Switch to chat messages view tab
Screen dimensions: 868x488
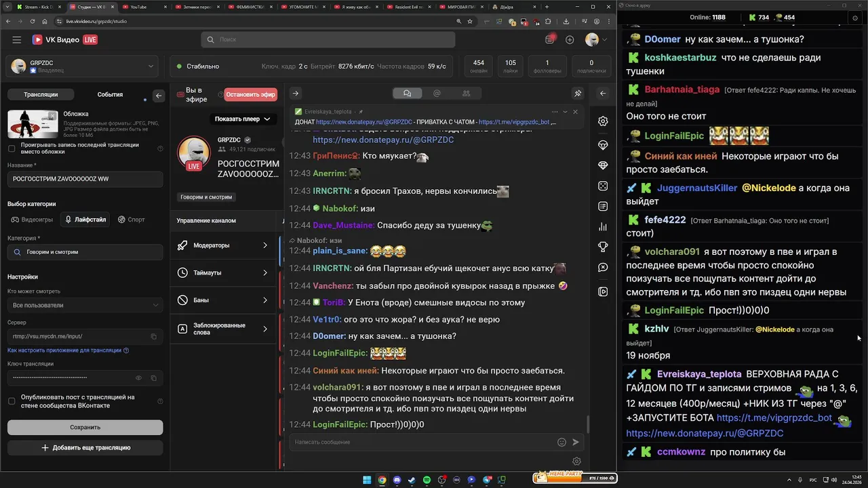tap(407, 94)
